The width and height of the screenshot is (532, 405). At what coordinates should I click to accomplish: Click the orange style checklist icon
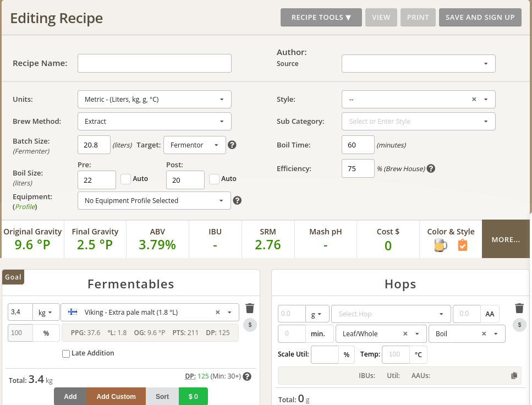pos(463,245)
